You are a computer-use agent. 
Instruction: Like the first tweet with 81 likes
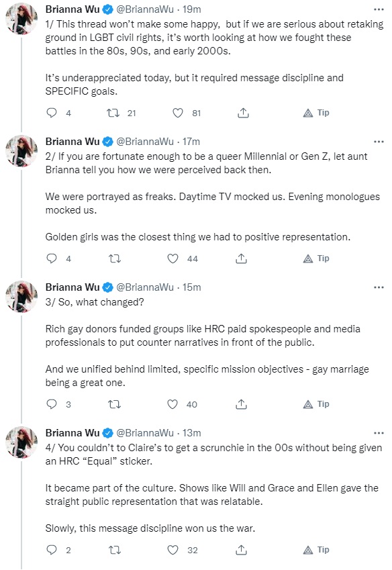pyautogui.click(x=178, y=113)
